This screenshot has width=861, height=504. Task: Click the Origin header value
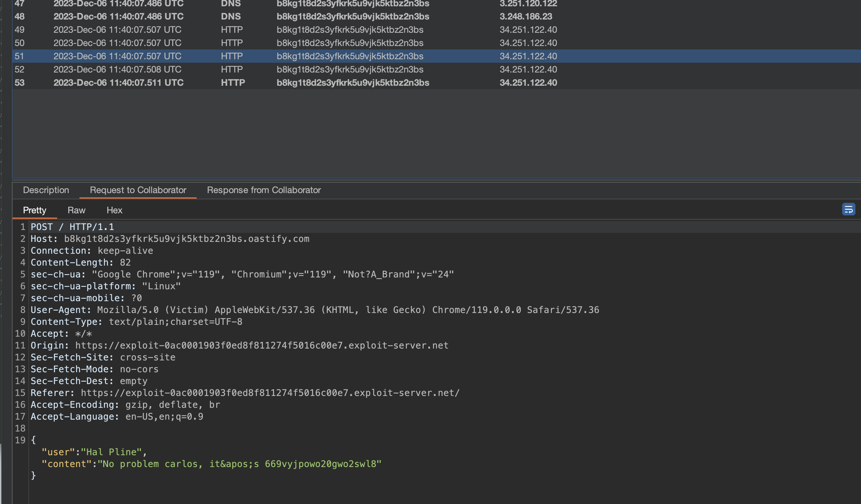(261, 345)
